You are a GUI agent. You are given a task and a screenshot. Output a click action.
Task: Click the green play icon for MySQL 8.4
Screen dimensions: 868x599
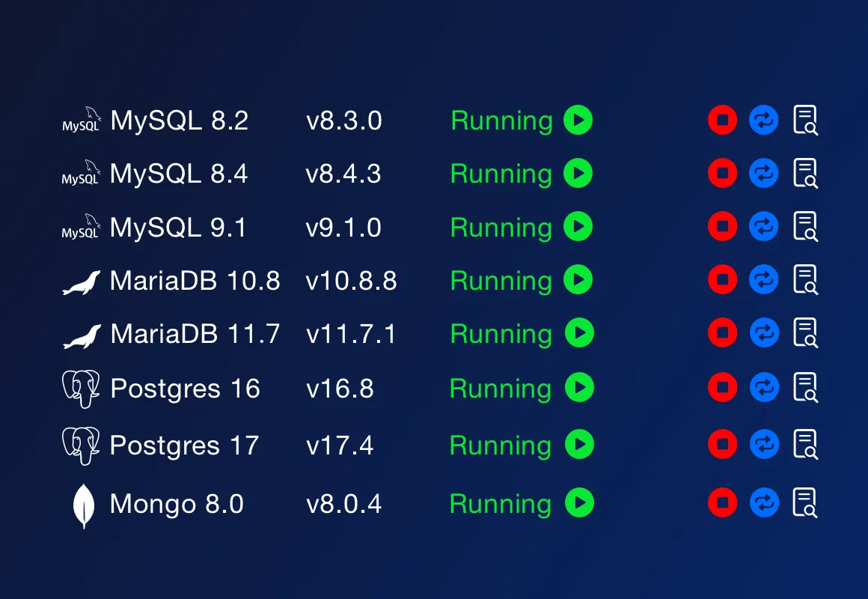click(578, 173)
